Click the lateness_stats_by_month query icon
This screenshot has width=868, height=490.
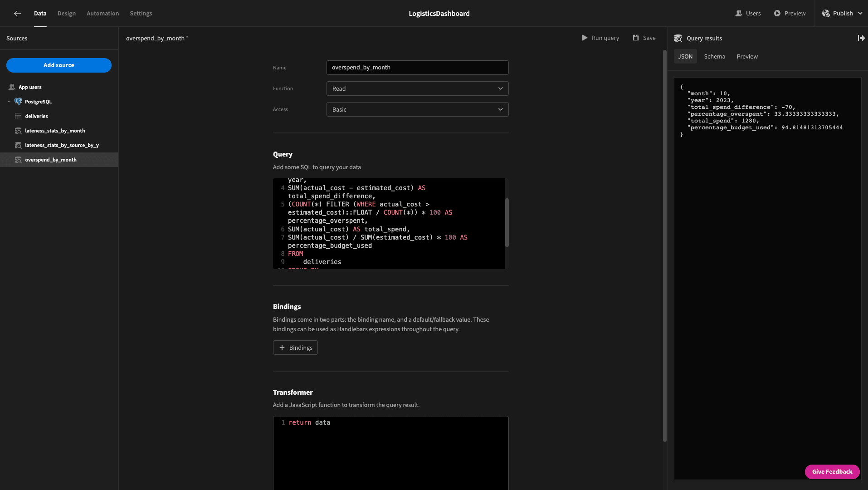(x=18, y=131)
